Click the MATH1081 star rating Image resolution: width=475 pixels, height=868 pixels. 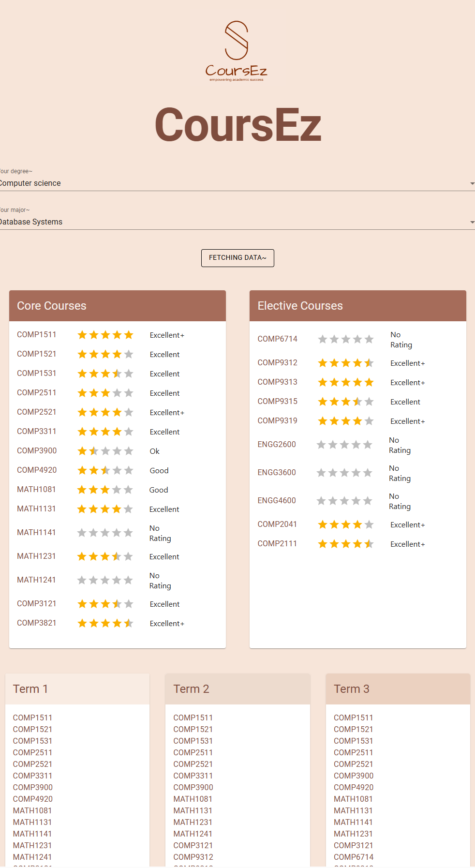click(105, 490)
